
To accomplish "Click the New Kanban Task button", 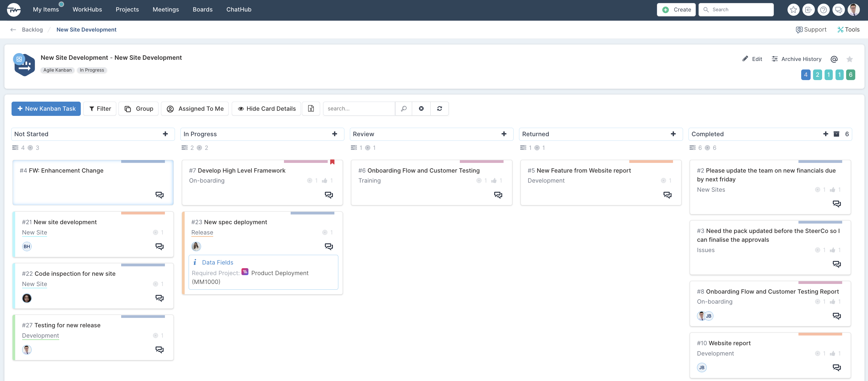I will [x=46, y=109].
